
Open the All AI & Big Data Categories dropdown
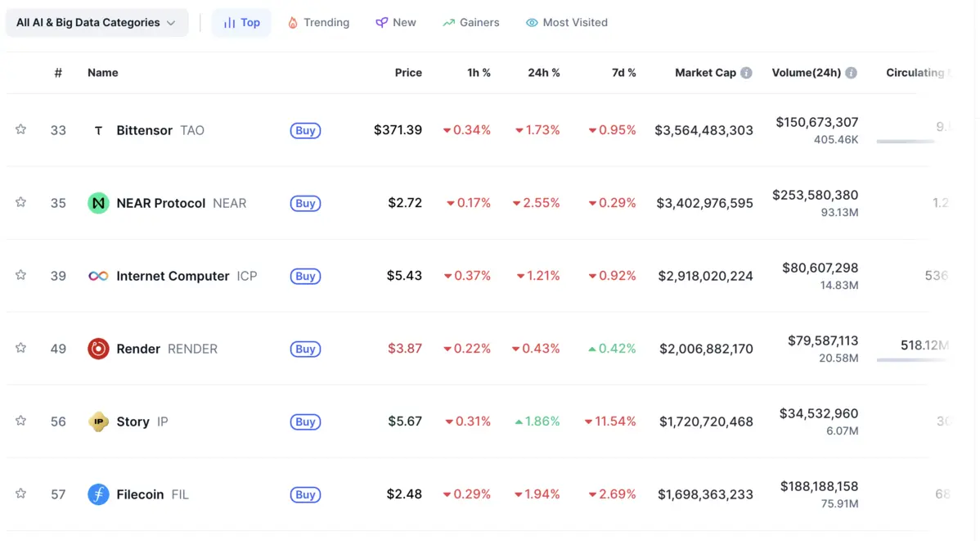tap(97, 22)
